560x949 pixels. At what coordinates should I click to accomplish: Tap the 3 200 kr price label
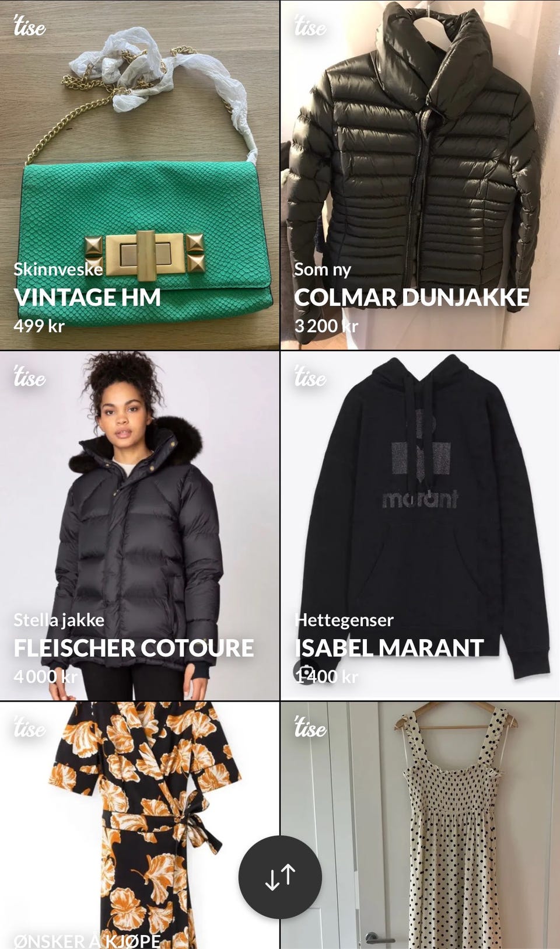326,326
